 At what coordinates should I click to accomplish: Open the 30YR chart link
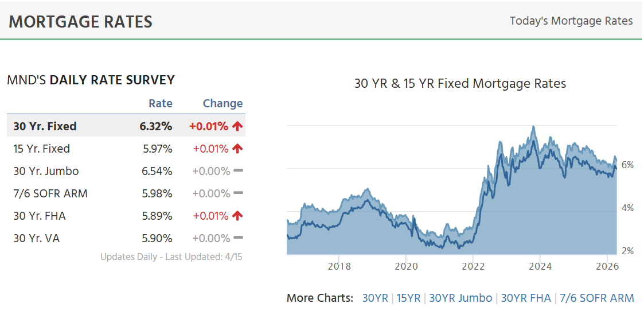[374, 298]
